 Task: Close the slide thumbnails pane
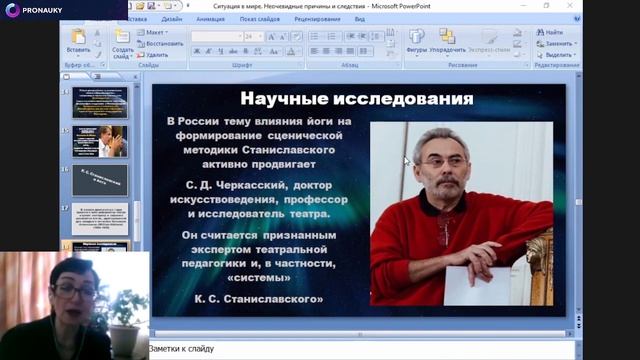136,77
